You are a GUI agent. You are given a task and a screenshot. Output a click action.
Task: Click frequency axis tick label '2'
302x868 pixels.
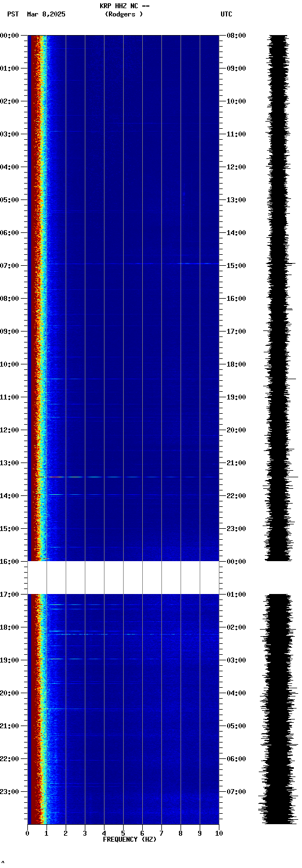click(66, 833)
